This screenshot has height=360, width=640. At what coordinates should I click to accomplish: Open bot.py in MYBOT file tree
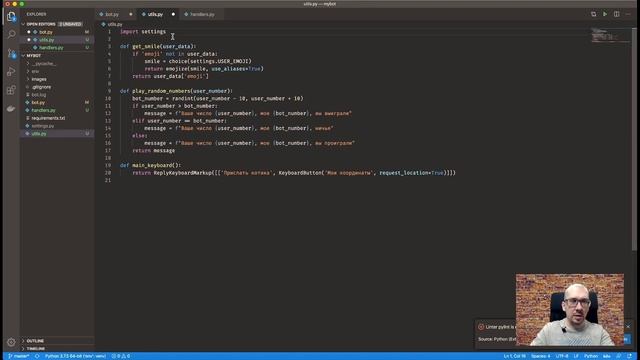[x=57, y=102]
